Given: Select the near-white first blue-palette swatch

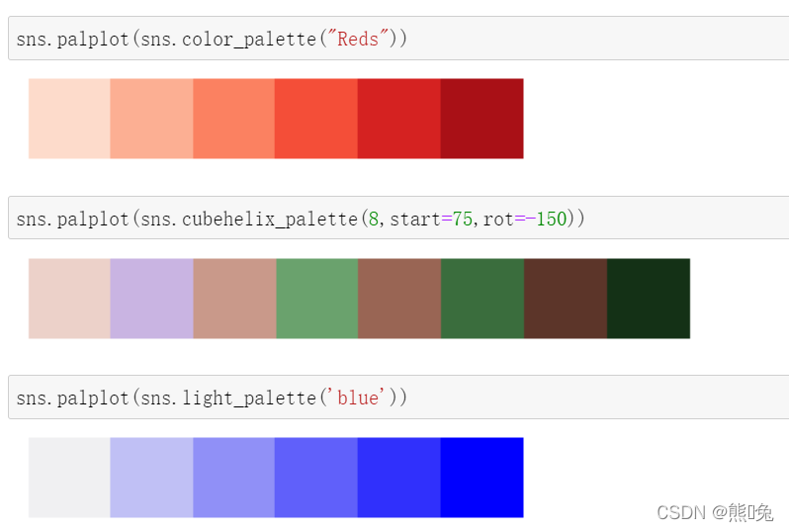Looking at the screenshot, I should click(x=69, y=478).
